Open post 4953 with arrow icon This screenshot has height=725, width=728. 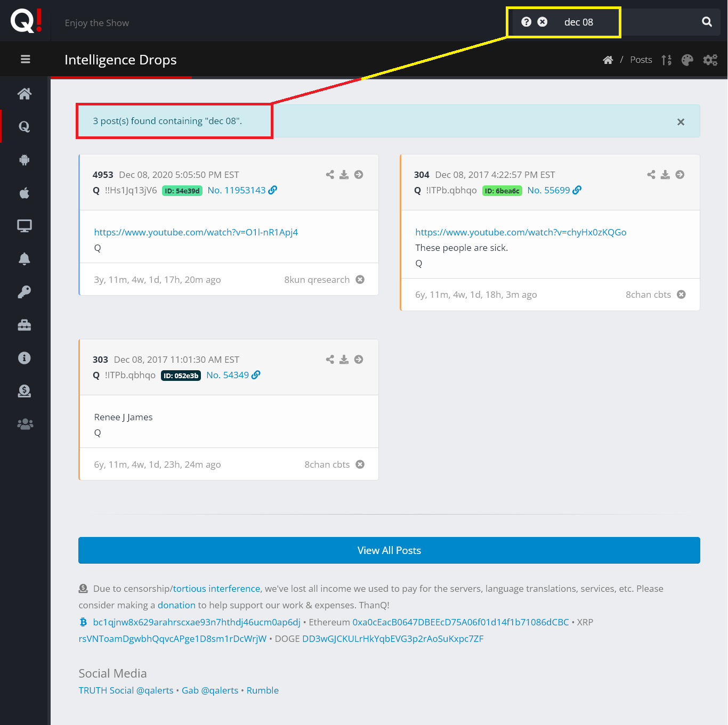point(359,175)
